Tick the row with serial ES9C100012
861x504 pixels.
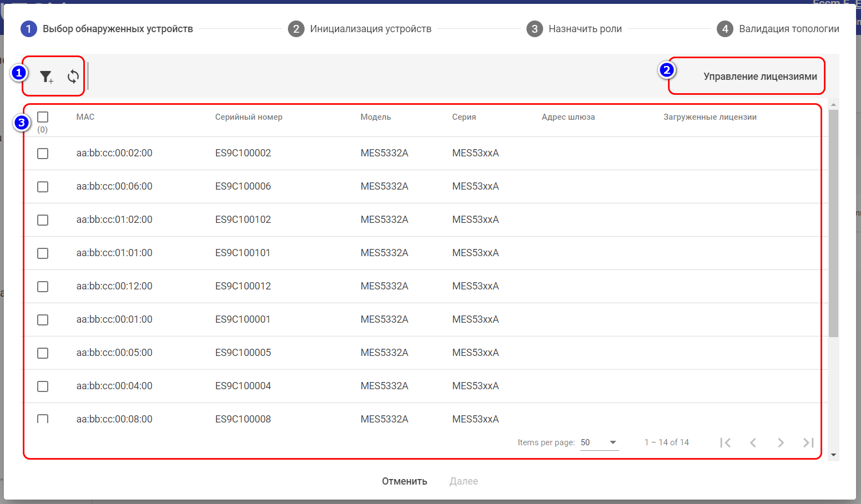tap(43, 287)
